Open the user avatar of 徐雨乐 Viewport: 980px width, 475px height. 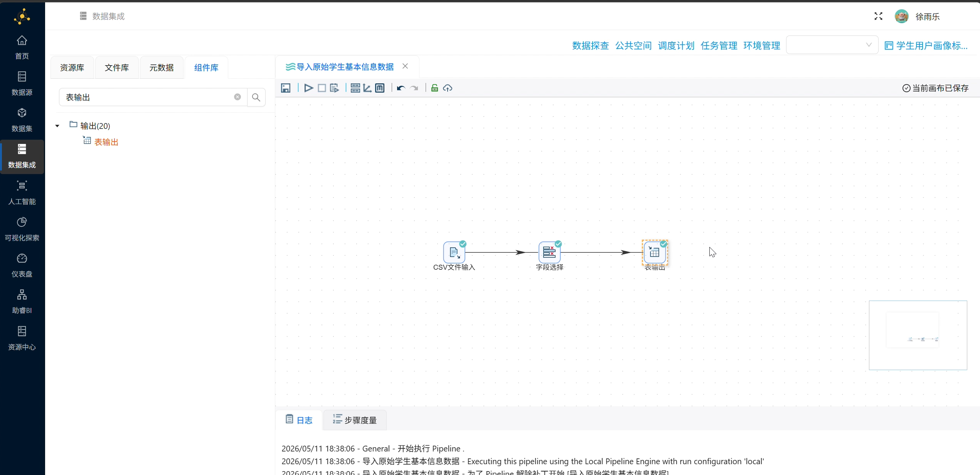901,16
